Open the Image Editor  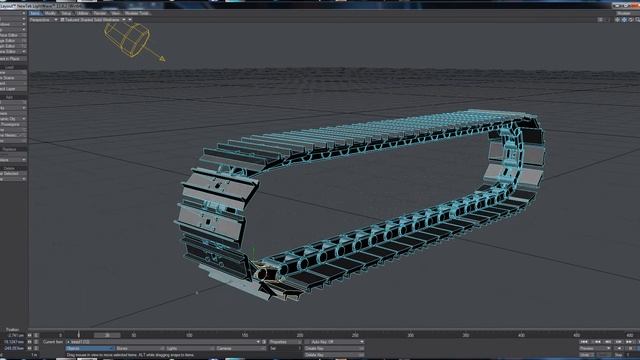coord(13,41)
